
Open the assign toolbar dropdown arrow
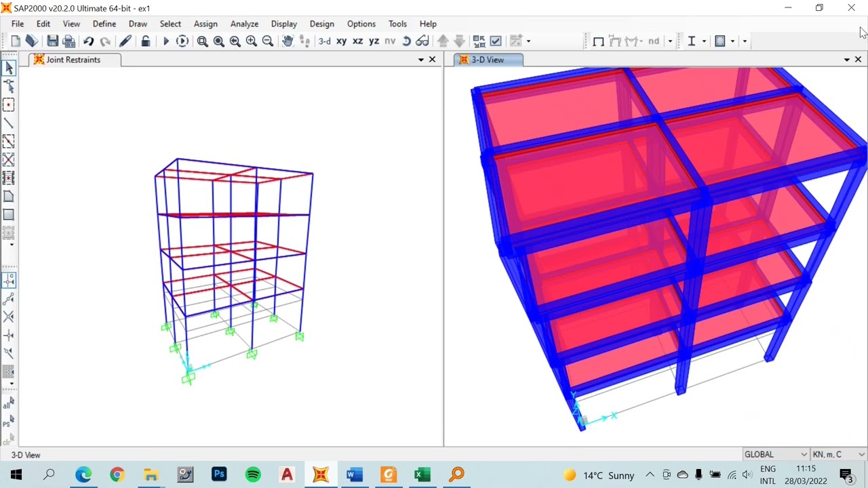528,41
